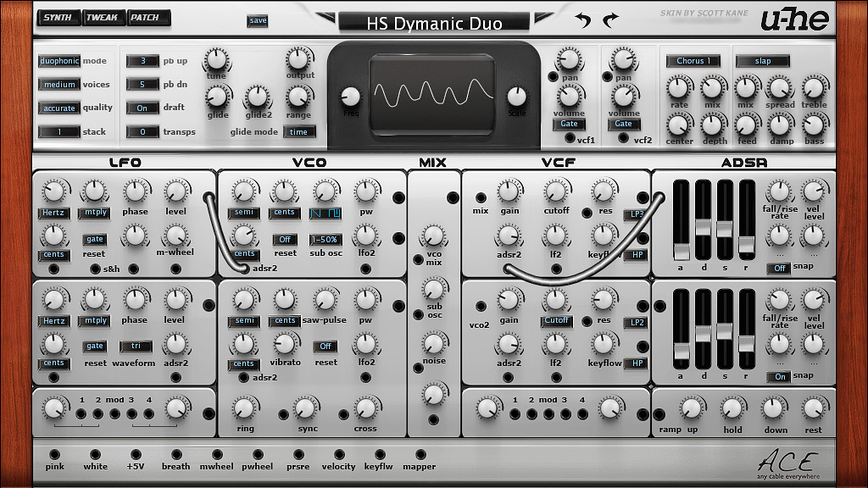
Task: Open the TWEAK page
Action: pyautogui.click(x=103, y=18)
